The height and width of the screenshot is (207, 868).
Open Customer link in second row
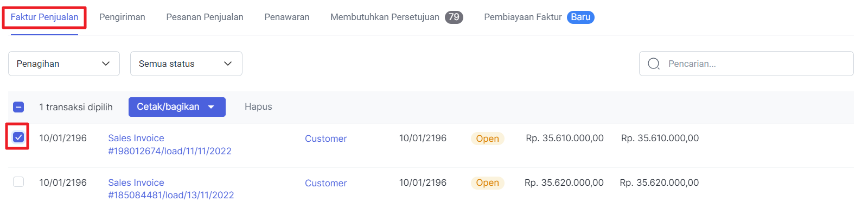click(325, 183)
